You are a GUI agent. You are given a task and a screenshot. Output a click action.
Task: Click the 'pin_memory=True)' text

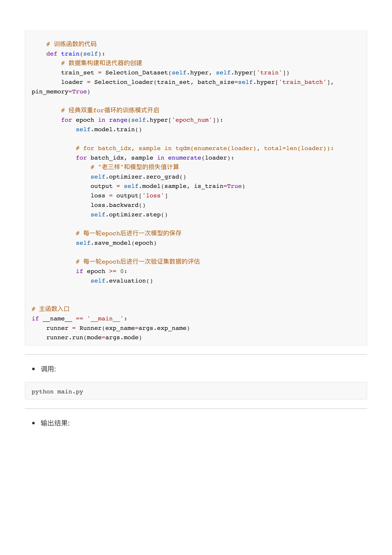(61, 92)
